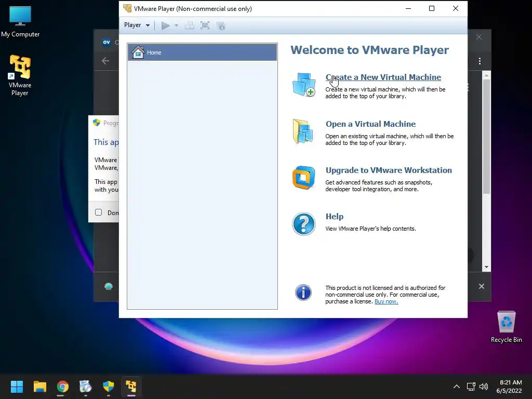Click the volume speaker tray icon
Image resolution: width=532 pixels, height=399 pixels.
484,387
